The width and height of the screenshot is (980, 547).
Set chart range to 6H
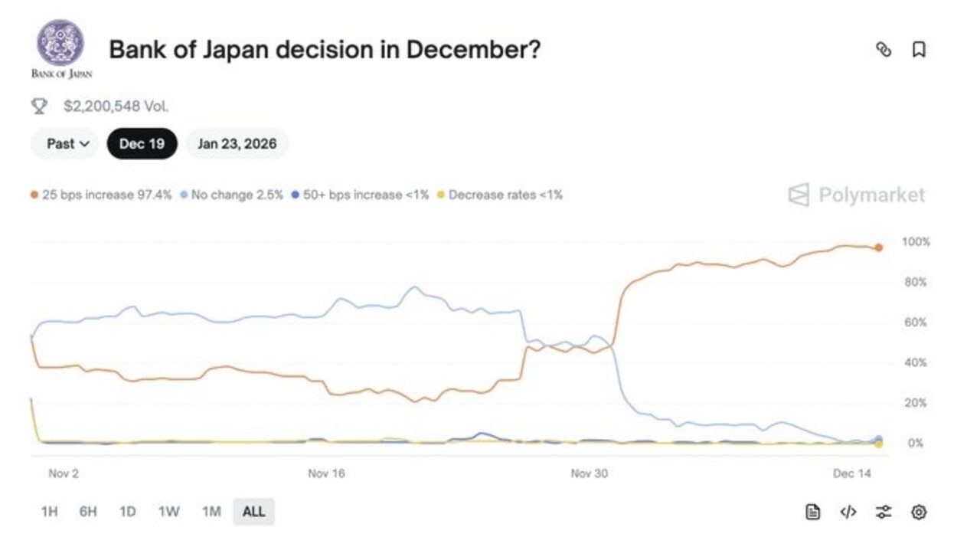click(88, 512)
